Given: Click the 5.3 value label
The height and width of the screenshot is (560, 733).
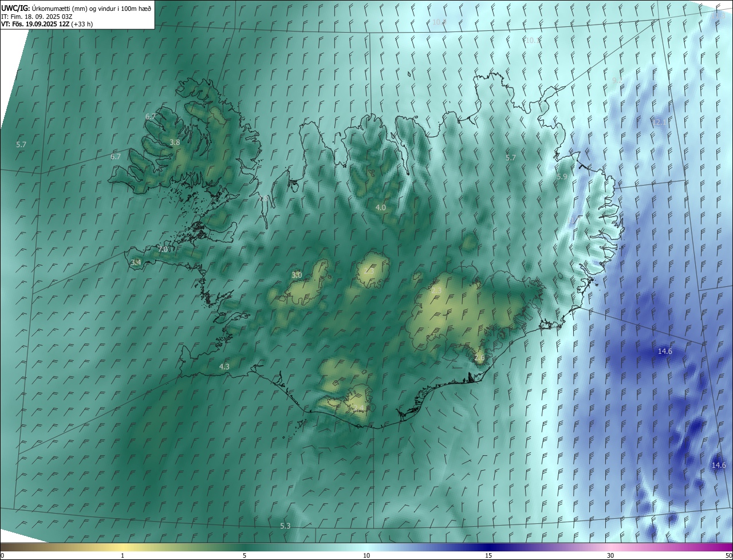Looking at the screenshot, I should 285,526.
